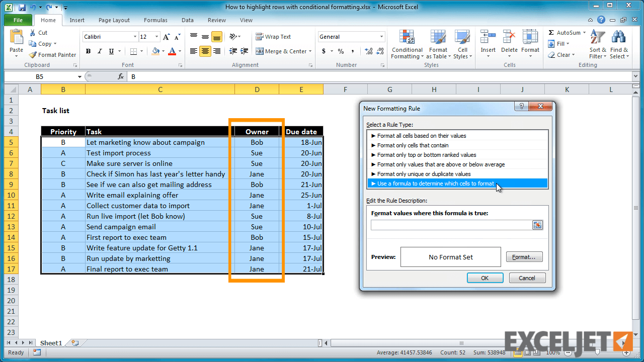The height and width of the screenshot is (362, 644).
Task: Apply Merge & Center to selection
Action: 283,51
